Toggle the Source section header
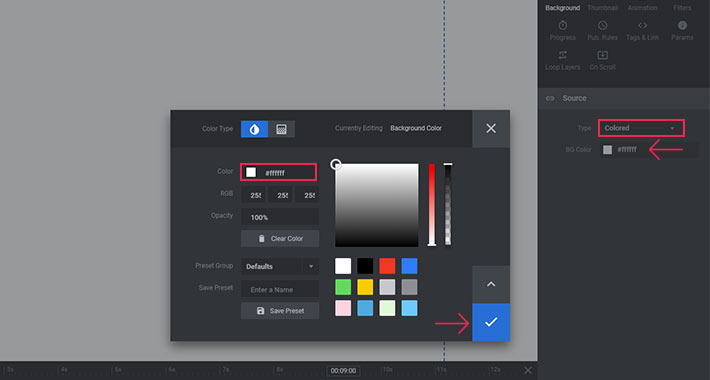Image resolution: width=710 pixels, height=380 pixels. point(624,98)
